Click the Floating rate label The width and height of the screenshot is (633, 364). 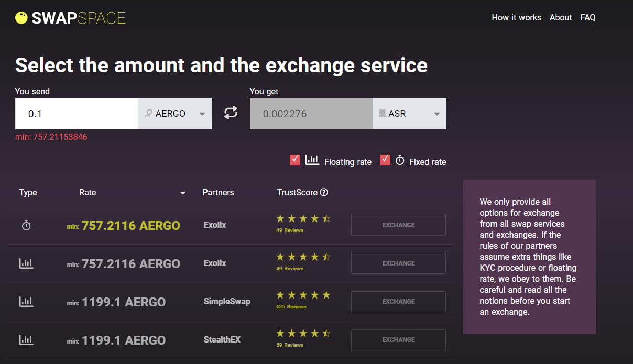348,162
